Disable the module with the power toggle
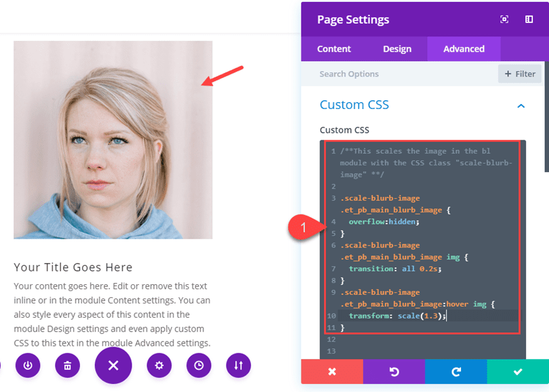Image resolution: width=549 pixels, height=392 pixels. tap(27, 366)
